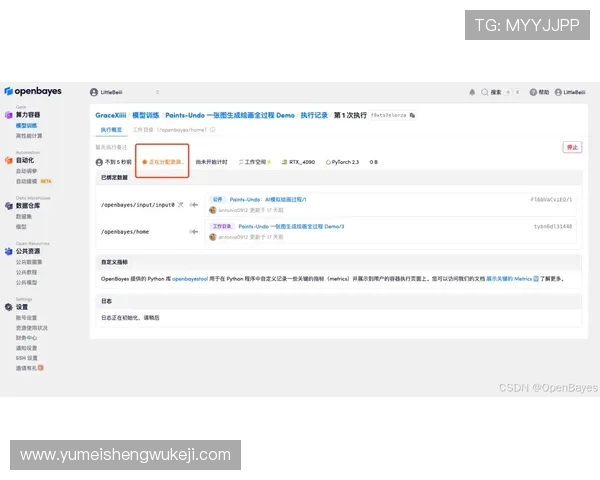600x480 pixels.
Task: Open the 设置 settings gear icon
Action: coord(8,307)
